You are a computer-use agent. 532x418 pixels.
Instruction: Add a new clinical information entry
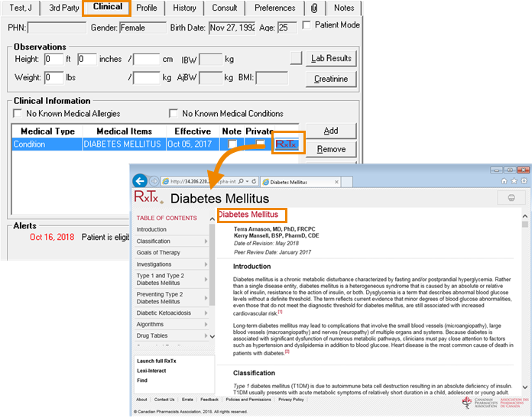(331, 131)
